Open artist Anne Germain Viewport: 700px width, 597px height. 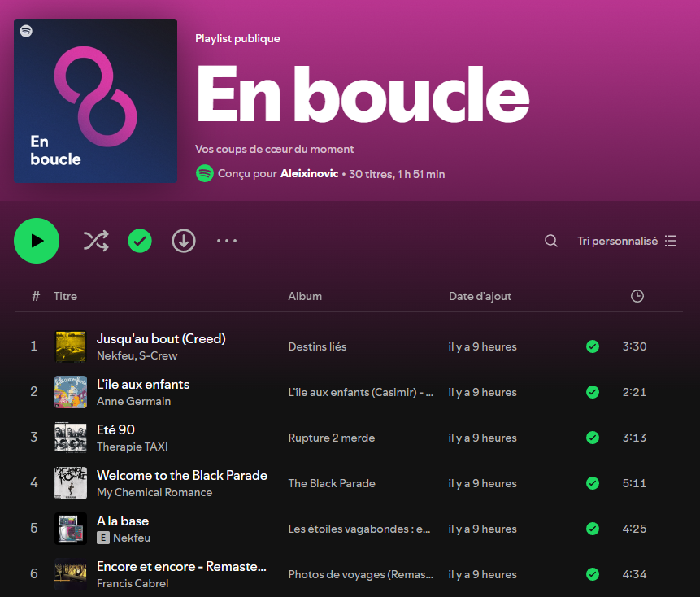point(133,402)
